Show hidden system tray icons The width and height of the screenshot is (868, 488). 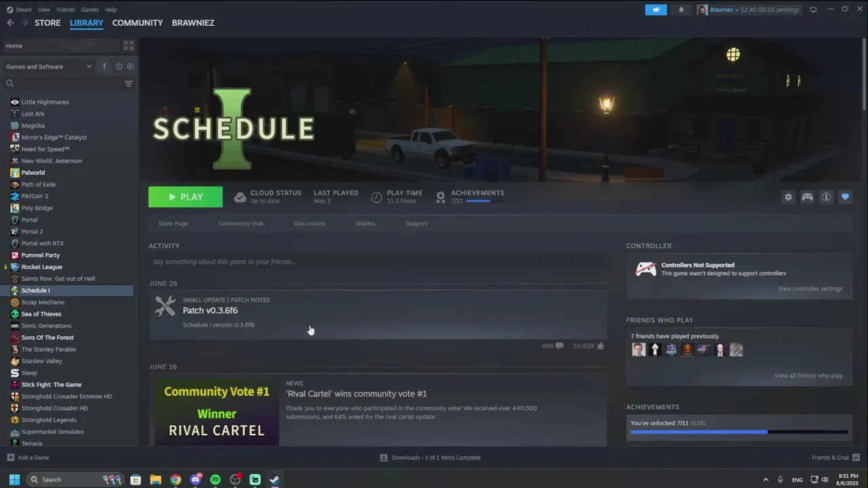pos(766,479)
